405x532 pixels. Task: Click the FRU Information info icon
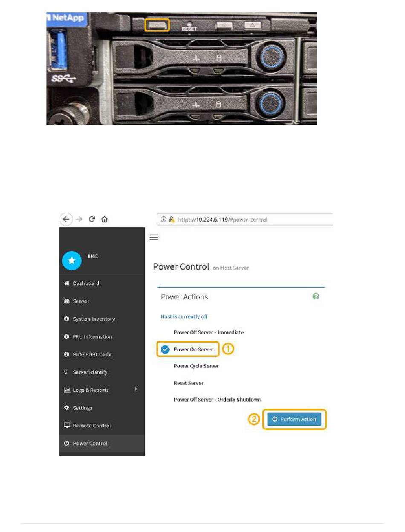67,337
